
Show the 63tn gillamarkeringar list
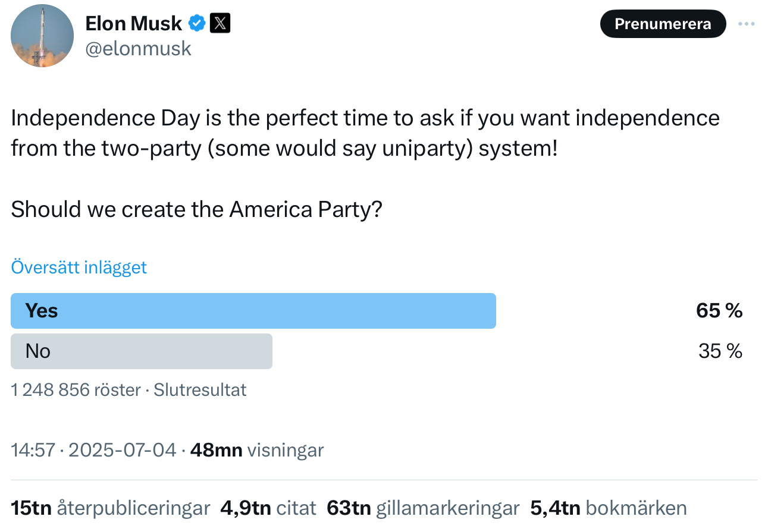(x=423, y=508)
